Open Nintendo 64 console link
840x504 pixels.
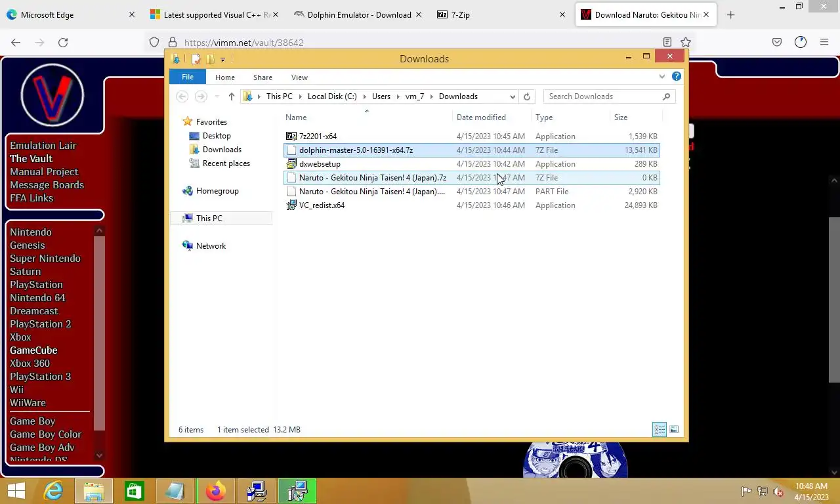37,298
